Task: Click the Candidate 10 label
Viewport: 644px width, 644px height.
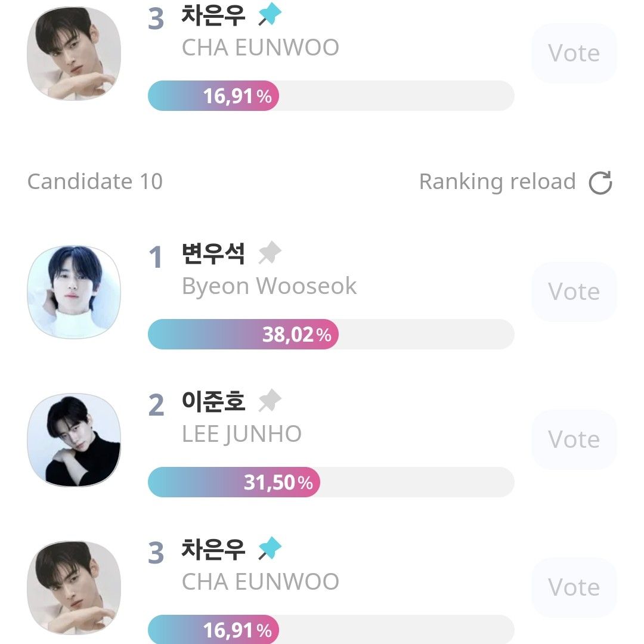Action: tap(95, 182)
